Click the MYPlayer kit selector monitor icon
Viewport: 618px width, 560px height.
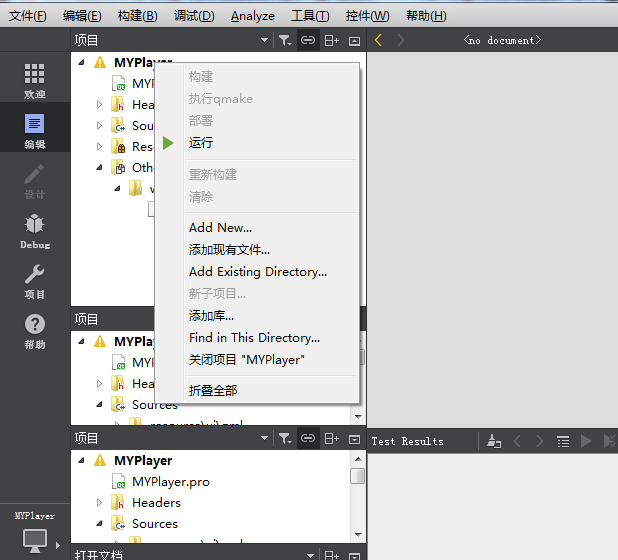point(35,540)
